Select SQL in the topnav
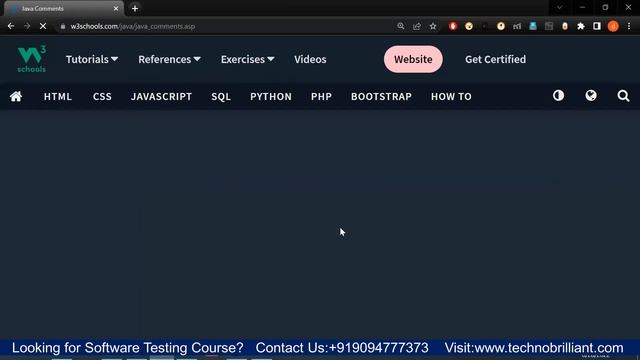The width and height of the screenshot is (640, 360). [x=221, y=96]
